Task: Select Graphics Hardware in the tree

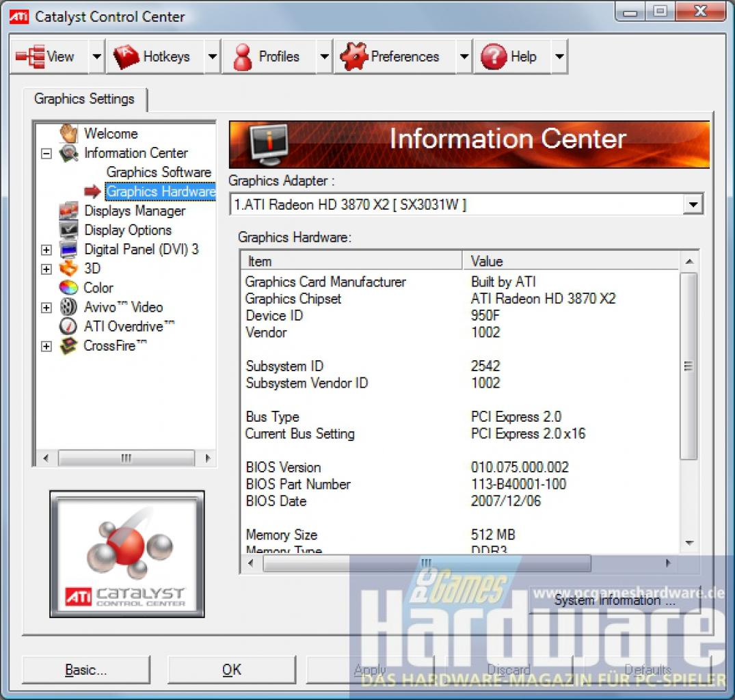Action: pos(161,191)
